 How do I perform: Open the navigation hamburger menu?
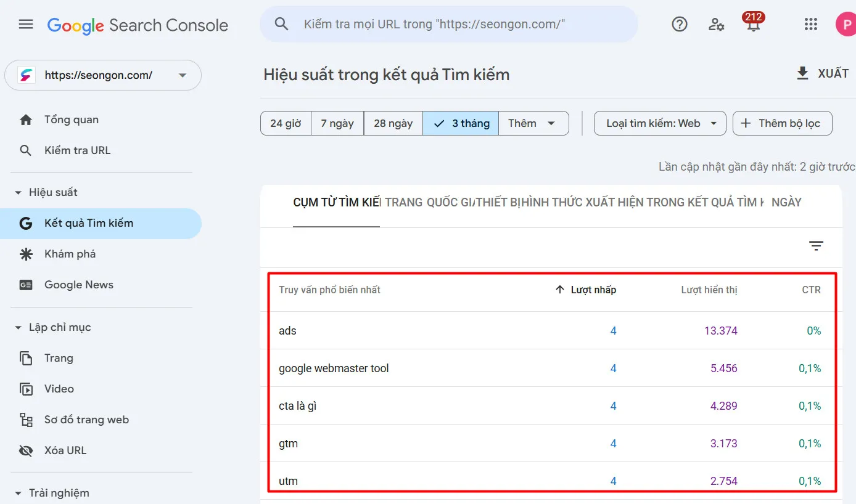[25, 24]
